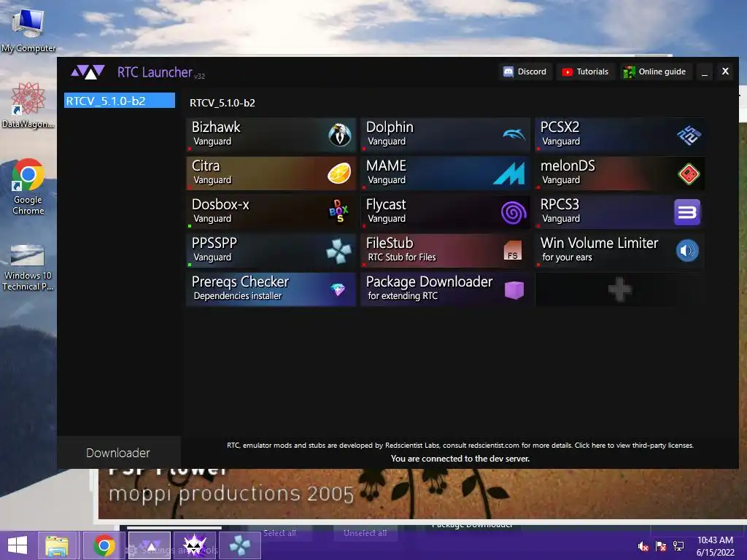
Task: Open the Dolphin Vanguard tile
Action: click(446, 135)
